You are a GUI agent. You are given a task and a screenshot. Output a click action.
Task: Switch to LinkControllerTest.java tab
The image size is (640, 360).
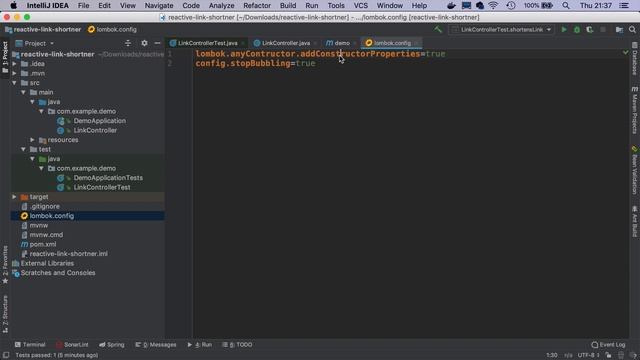tap(207, 43)
